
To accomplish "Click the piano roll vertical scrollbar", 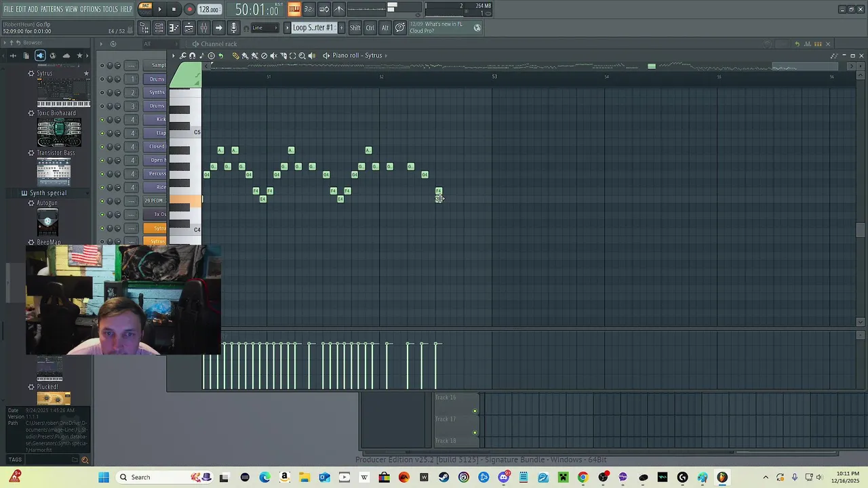I will tap(861, 230).
